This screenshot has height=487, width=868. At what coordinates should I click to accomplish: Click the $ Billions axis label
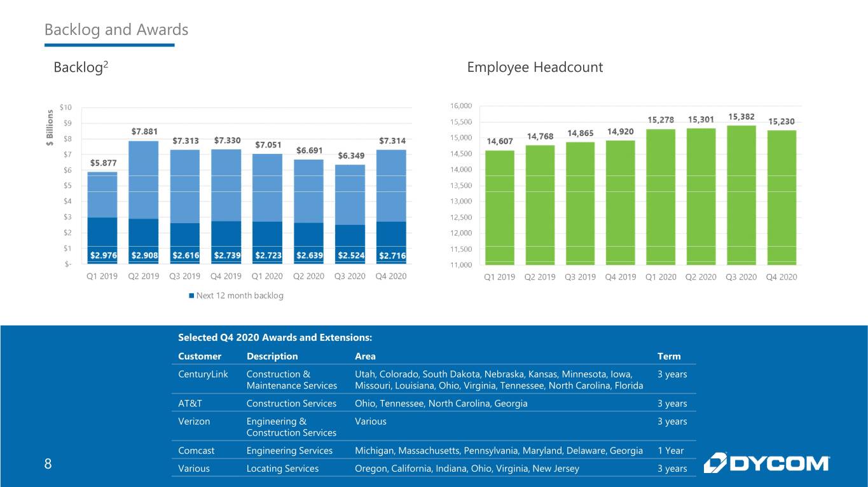point(50,128)
